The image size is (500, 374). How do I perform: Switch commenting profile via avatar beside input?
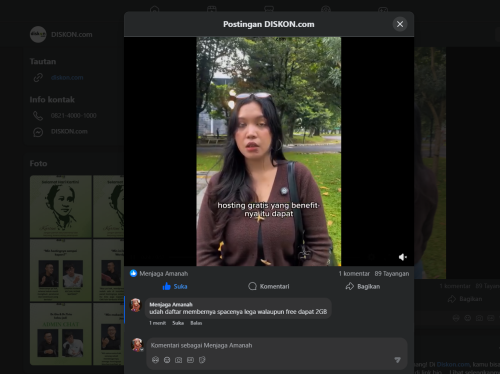pos(137,345)
